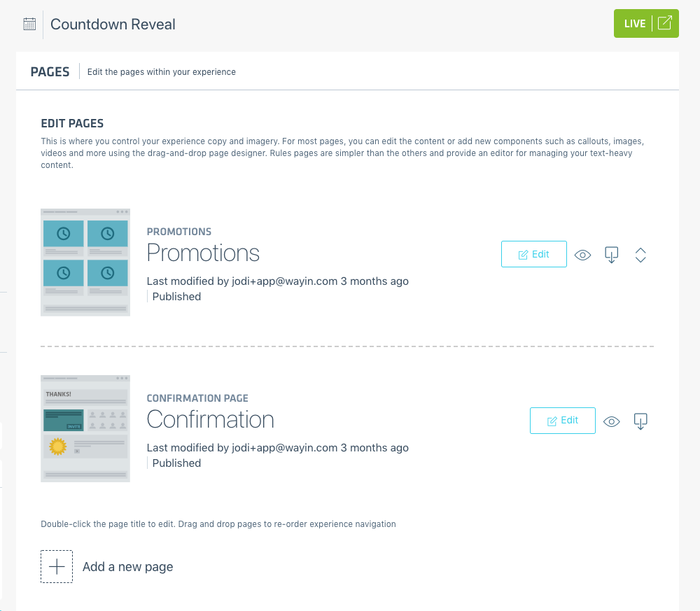Click Published status under Confirmation
Screen dimensions: 700x611
click(x=176, y=463)
